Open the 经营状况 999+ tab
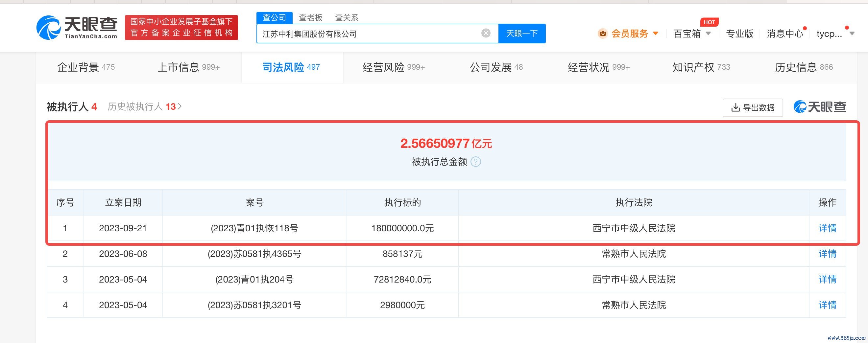The height and width of the screenshot is (343, 868). [599, 67]
